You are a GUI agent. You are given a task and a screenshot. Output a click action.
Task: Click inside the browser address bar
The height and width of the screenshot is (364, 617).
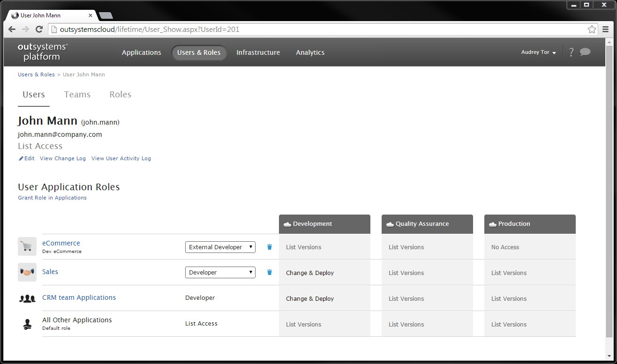188,29
